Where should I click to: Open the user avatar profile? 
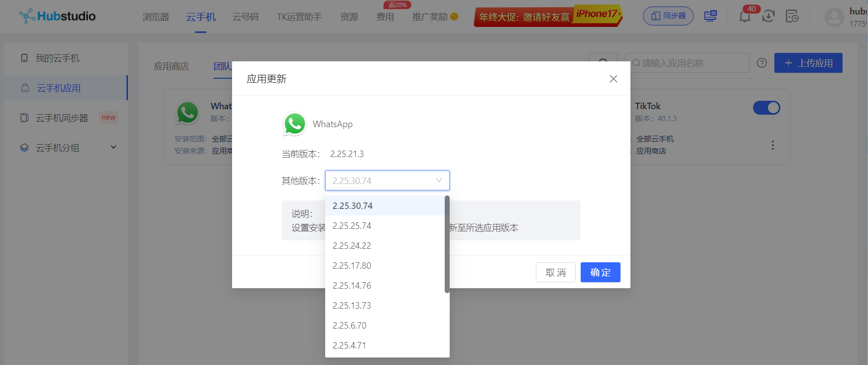[x=835, y=17]
